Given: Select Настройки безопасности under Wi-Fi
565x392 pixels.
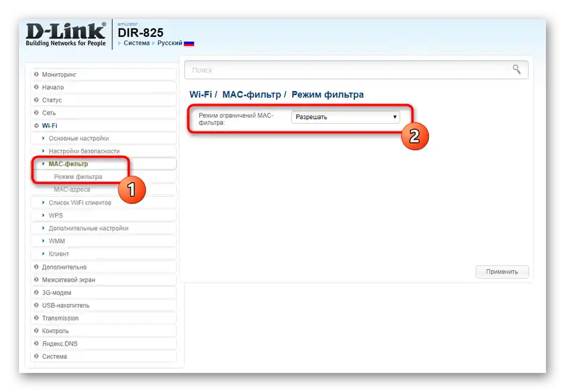Looking at the screenshot, I should pyautogui.click(x=103, y=151).
